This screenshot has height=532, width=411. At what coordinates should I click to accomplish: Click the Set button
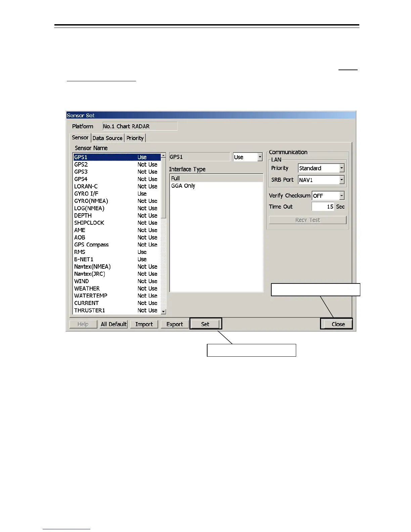click(205, 324)
